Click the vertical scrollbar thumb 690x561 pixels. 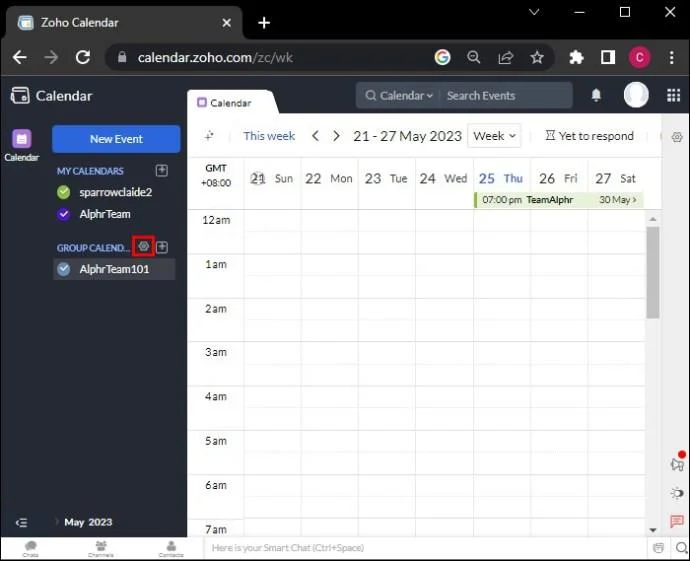653,272
